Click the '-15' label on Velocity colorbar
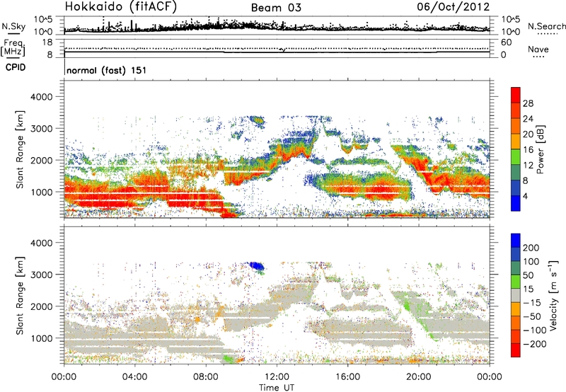This screenshot has width=566, height=392. (x=532, y=303)
